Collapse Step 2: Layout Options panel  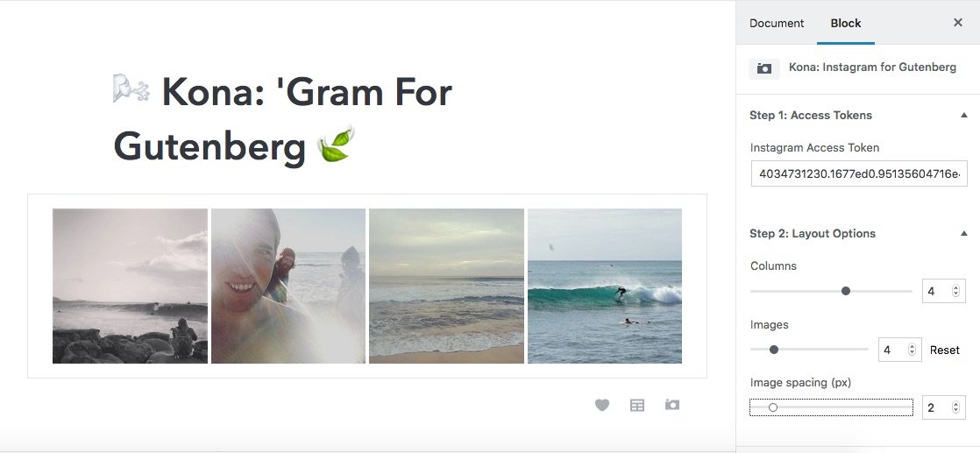(964, 233)
